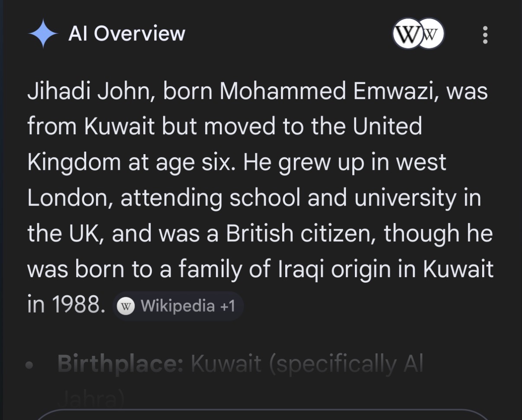
Task: Open the first Wikipedia source icon at the top
Action: tap(406, 34)
